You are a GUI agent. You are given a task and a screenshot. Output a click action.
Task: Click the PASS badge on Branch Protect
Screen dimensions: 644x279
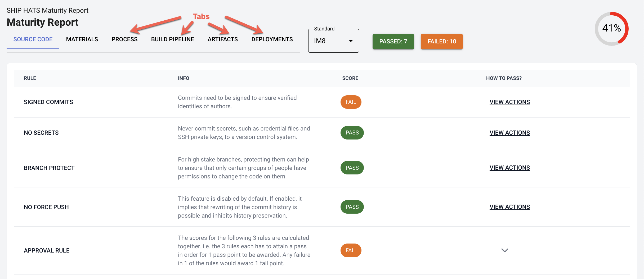click(x=352, y=168)
